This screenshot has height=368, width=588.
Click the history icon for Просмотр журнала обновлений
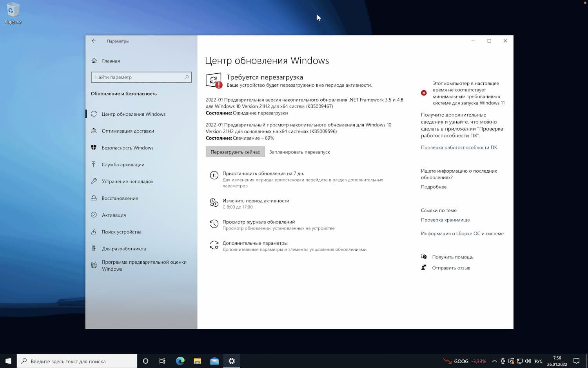click(214, 224)
